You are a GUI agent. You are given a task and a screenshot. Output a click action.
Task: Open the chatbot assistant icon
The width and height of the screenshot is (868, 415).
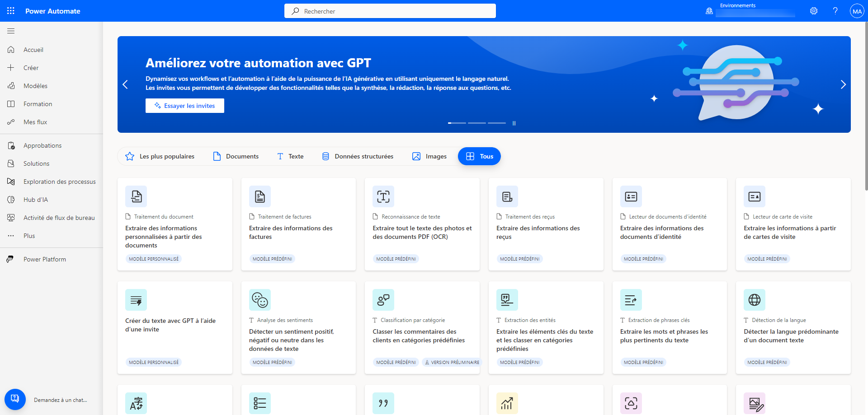pyautogui.click(x=15, y=399)
